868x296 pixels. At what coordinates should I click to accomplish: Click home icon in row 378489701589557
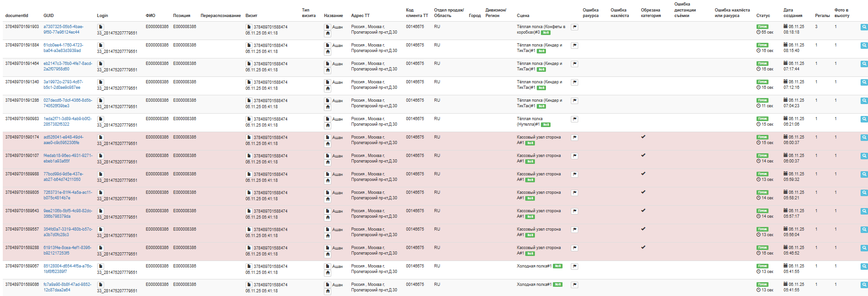[328, 236]
